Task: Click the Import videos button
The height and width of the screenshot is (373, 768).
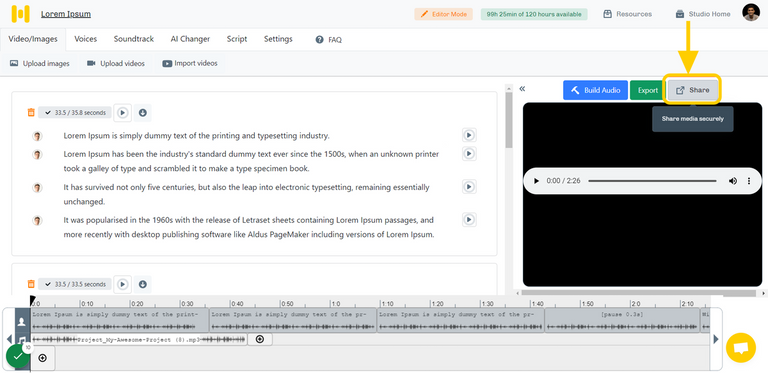Action: pyautogui.click(x=190, y=64)
